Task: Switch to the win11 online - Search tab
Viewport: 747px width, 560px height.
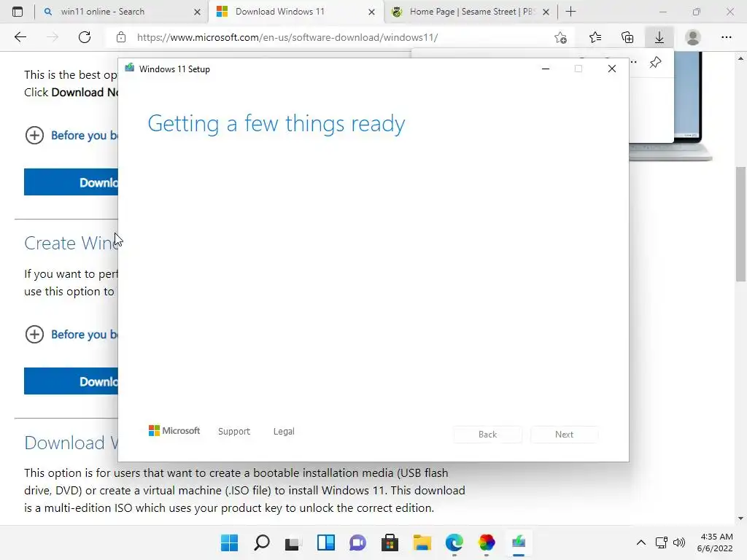Action: click(x=121, y=12)
